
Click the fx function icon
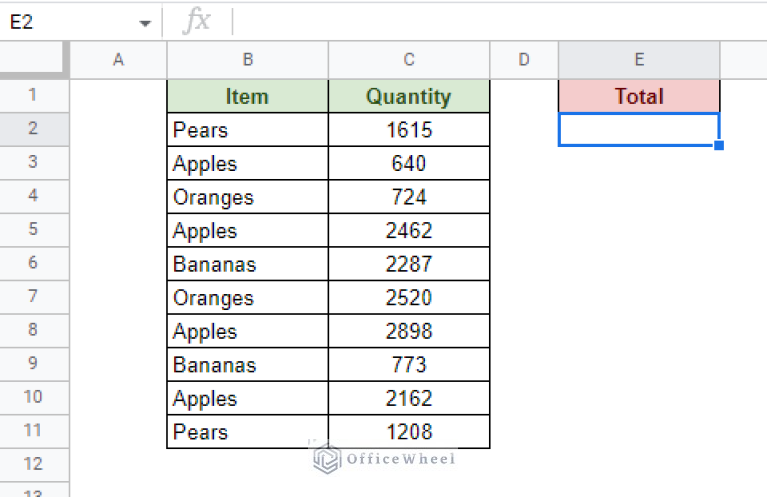(x=197, y=21)
